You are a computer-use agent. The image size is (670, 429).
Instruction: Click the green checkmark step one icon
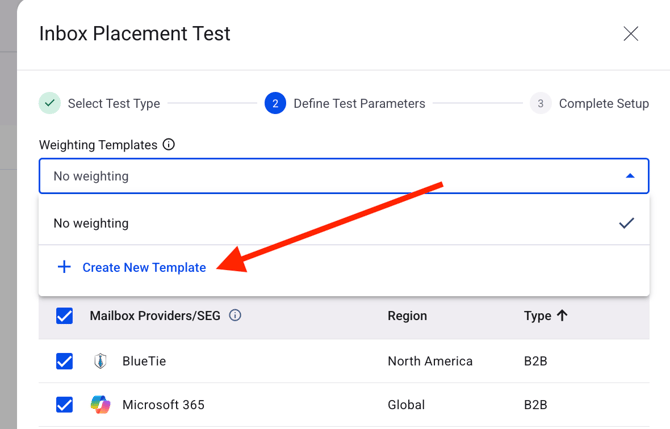tap(50, 103)
